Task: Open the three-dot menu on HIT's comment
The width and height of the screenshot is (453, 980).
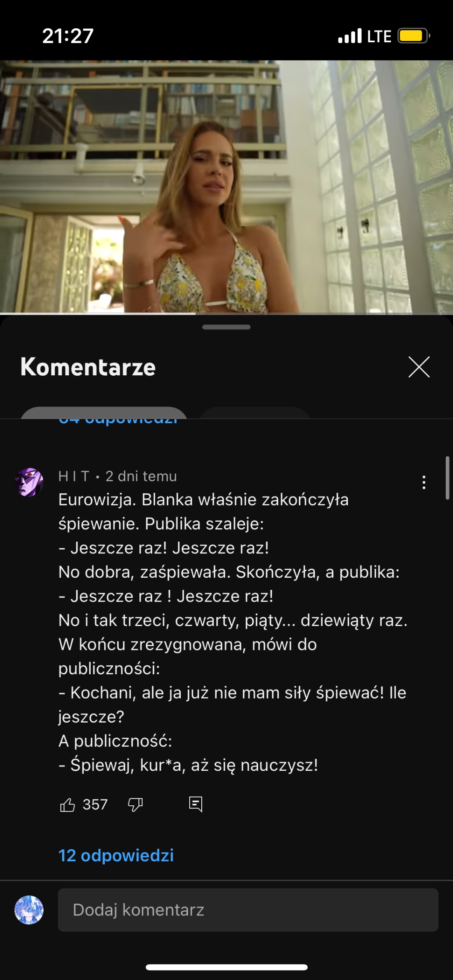Action: click(424, 483)
